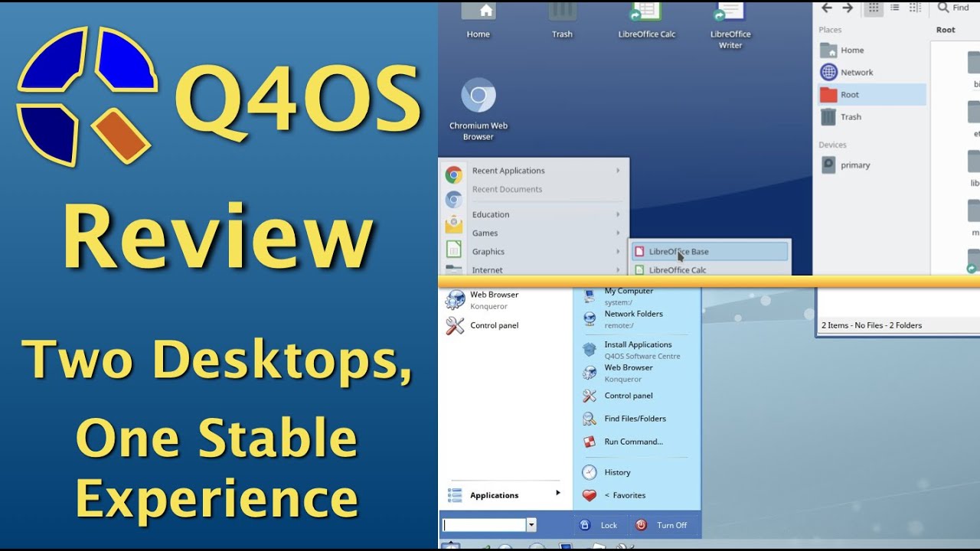The image size is (980, 551).
Task: Open the Internet menu category
Action: click(546, 269)
